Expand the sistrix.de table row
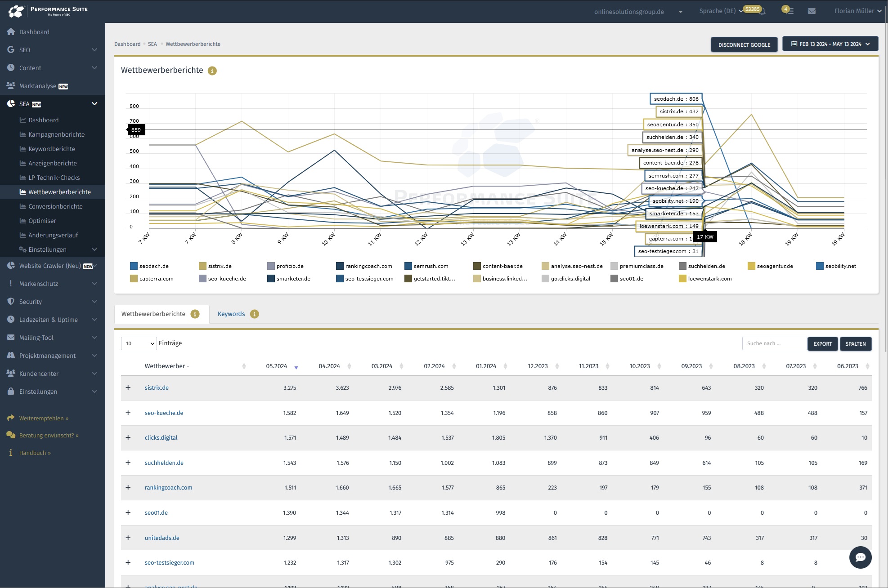The width and height of the screenshot is (888, 588). click(x=128, y=388)
